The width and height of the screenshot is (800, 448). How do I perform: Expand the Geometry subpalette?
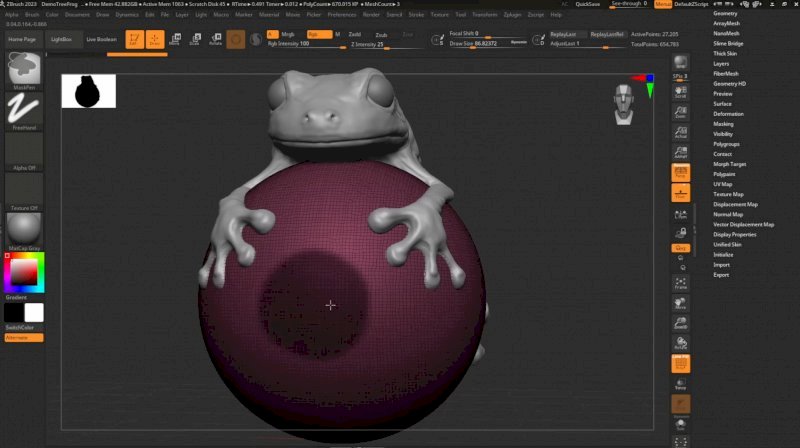[x=725, y=14]
